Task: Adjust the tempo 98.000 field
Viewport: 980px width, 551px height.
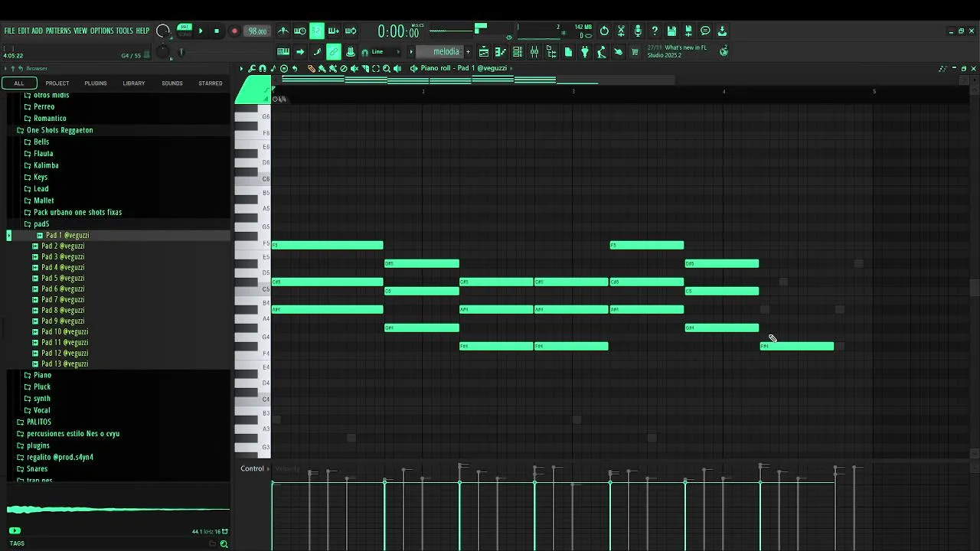Action: point(257,31)
